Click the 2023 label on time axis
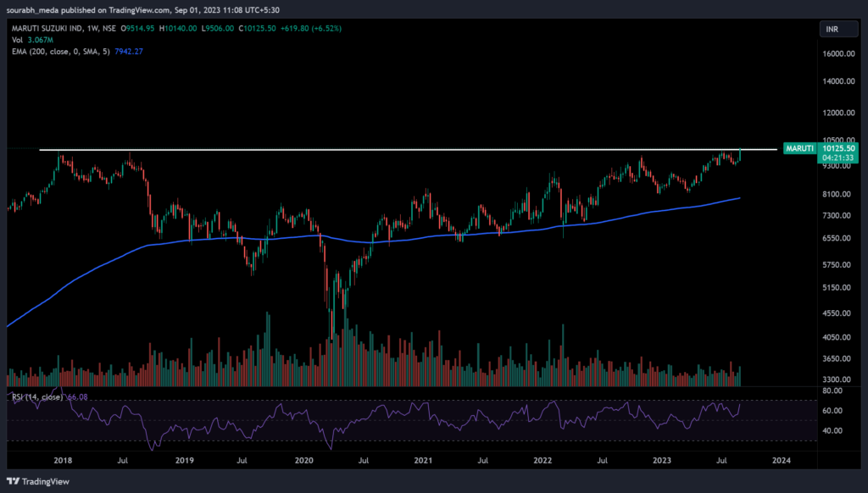 click(x=662, y=460)
